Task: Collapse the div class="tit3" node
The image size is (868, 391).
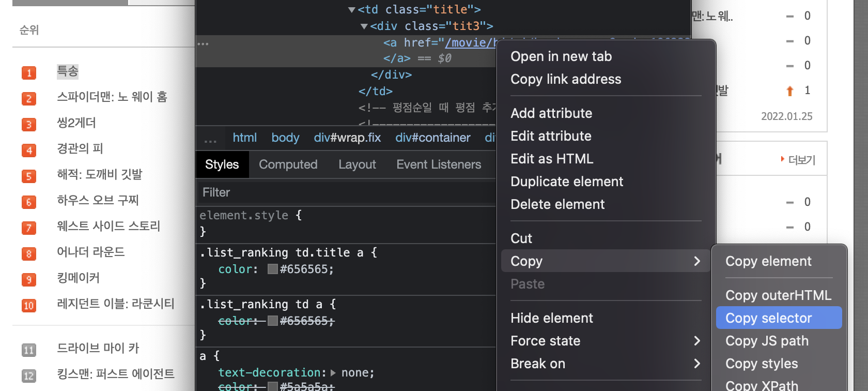Action: pos(364,26)
